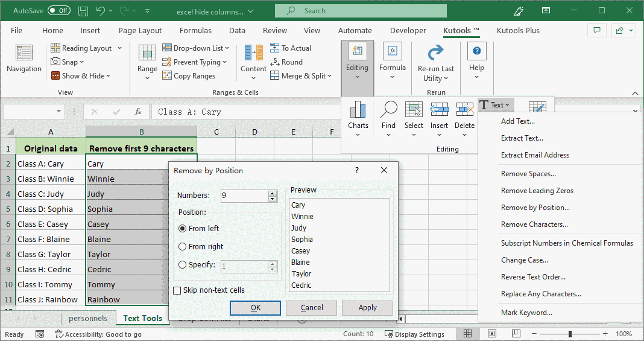The height and width of the screenshot is (341, 644).
Task: Choose Extract Email Address menu item
Action: 535,155
